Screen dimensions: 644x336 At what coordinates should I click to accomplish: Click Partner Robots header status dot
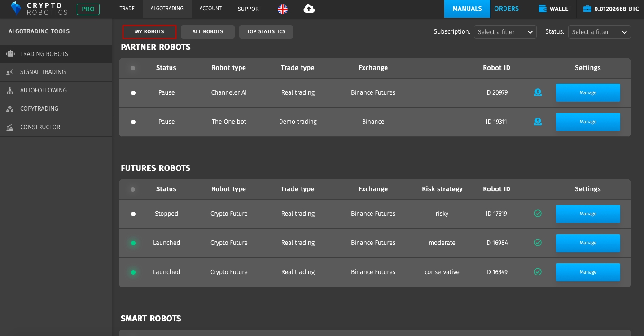pyautogui.click(x=133, y=68)
